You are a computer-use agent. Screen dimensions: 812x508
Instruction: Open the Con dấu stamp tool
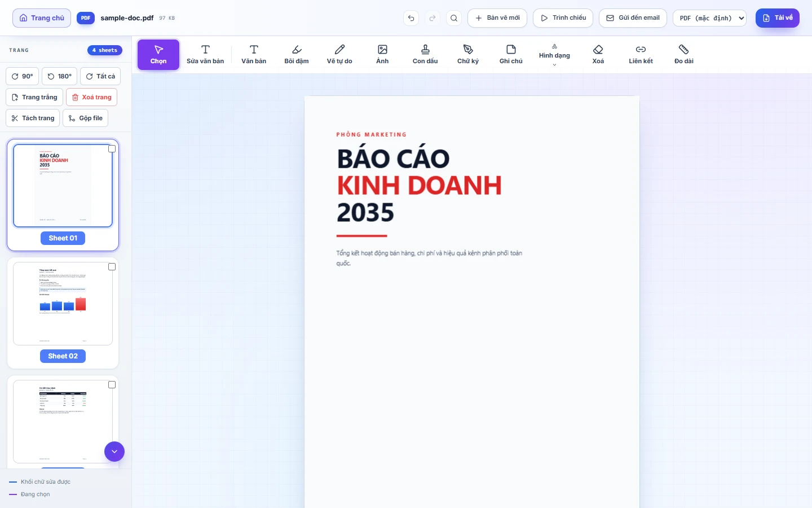425,55
